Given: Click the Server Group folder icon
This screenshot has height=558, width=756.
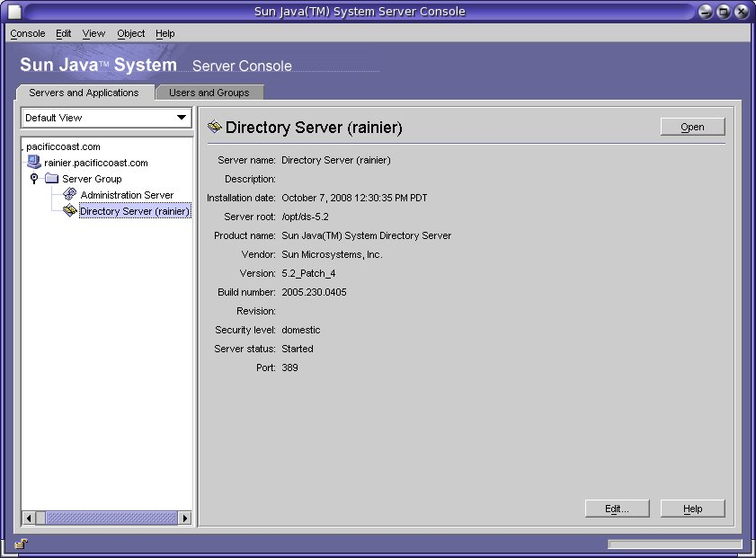Looking at the screenshot, I should point(51,179).
